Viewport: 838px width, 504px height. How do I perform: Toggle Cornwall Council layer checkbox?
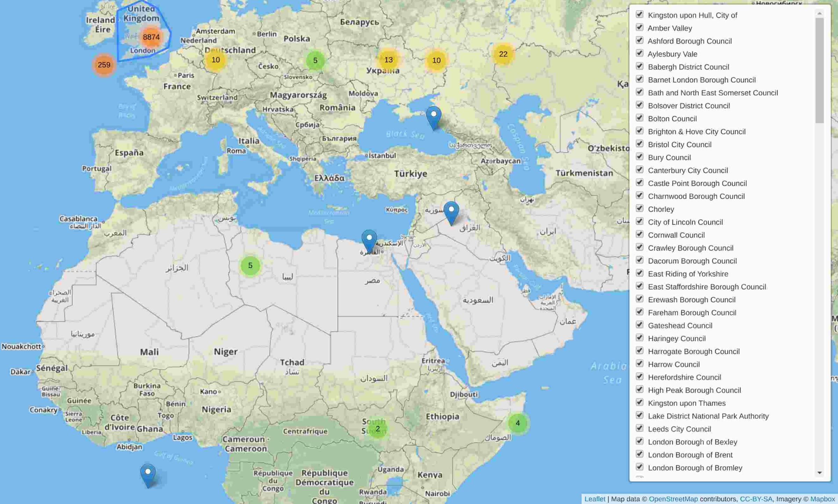[640, 234]
